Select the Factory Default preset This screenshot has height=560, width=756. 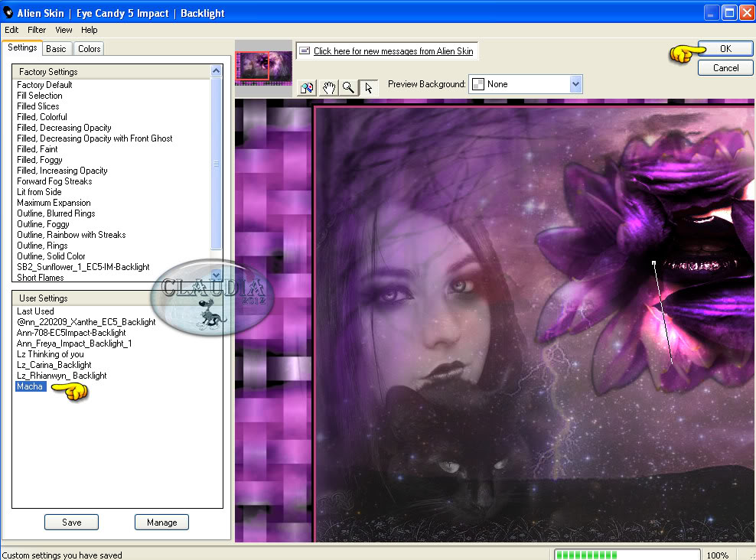(x=44, y=85)
